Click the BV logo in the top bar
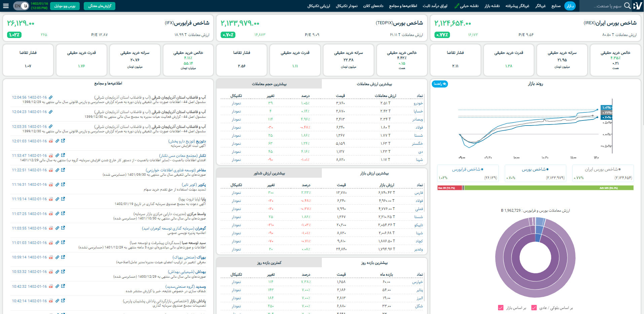The width and height of the screenshot is (644, 314). point(637,6)
